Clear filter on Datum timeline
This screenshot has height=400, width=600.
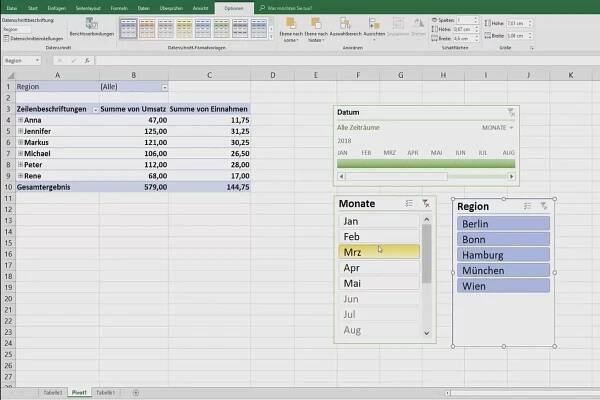tap(510, 113)
